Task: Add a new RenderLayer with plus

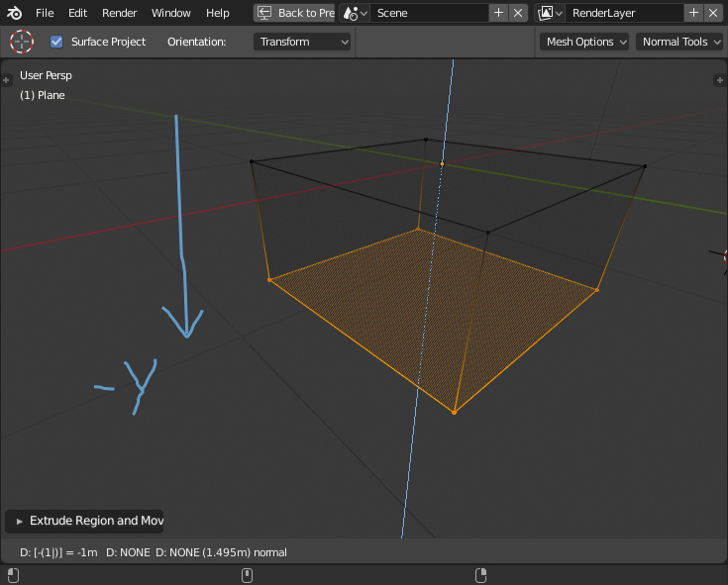Action: 693,13
